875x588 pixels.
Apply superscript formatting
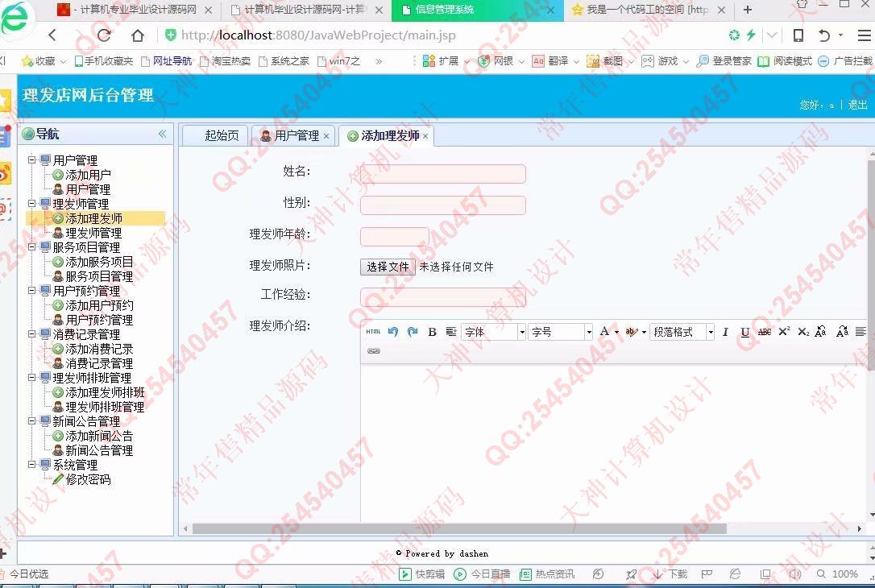784,331
